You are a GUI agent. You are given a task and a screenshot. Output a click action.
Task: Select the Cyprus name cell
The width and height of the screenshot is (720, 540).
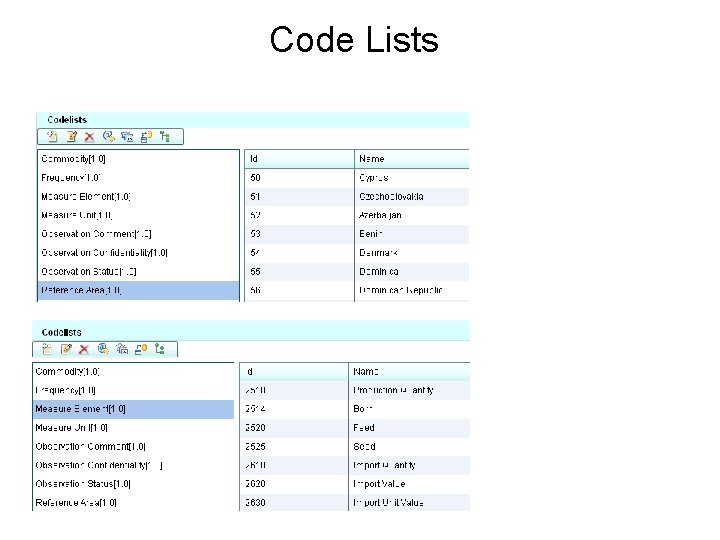pos(412,178)
